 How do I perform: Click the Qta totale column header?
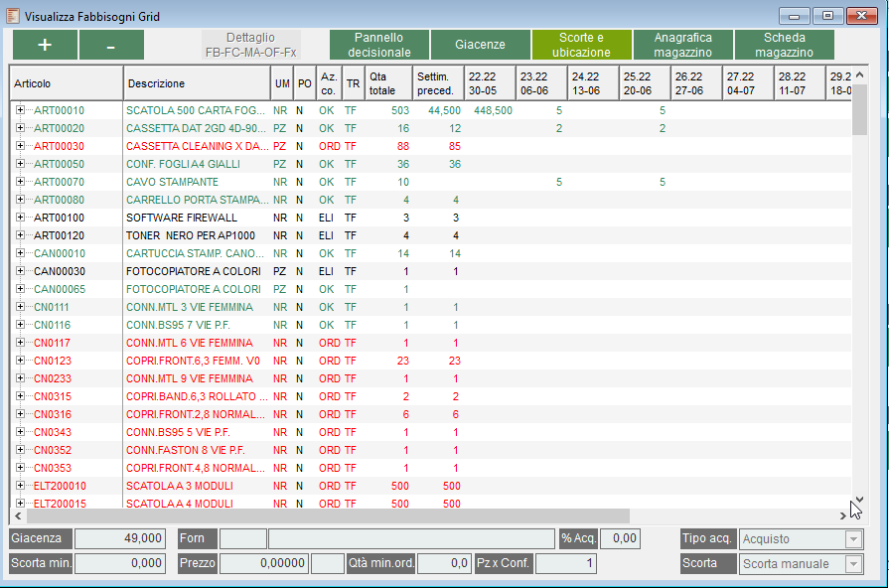387,83
